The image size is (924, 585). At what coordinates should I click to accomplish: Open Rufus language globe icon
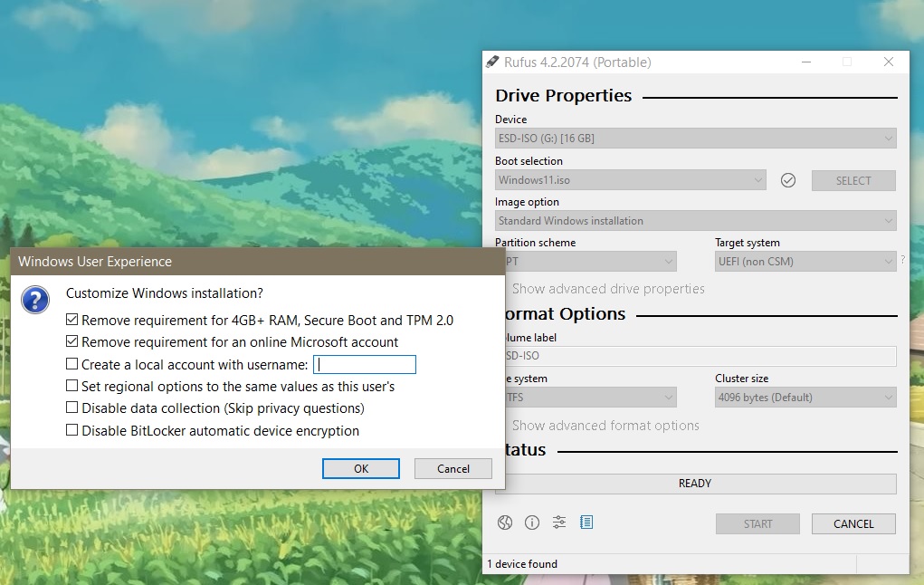pyautogui.click(x=505, y=523)
